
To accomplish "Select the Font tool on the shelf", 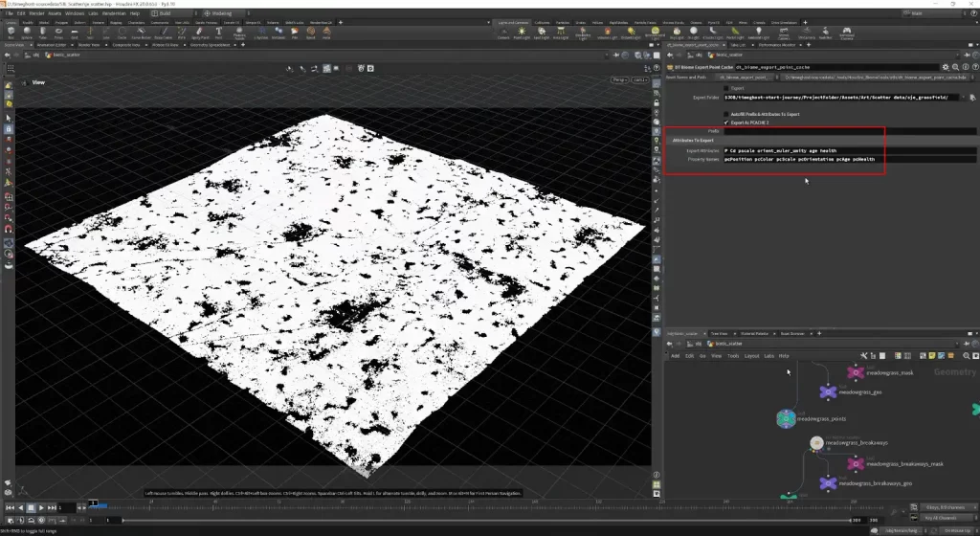I will click(x=217, y=32).
